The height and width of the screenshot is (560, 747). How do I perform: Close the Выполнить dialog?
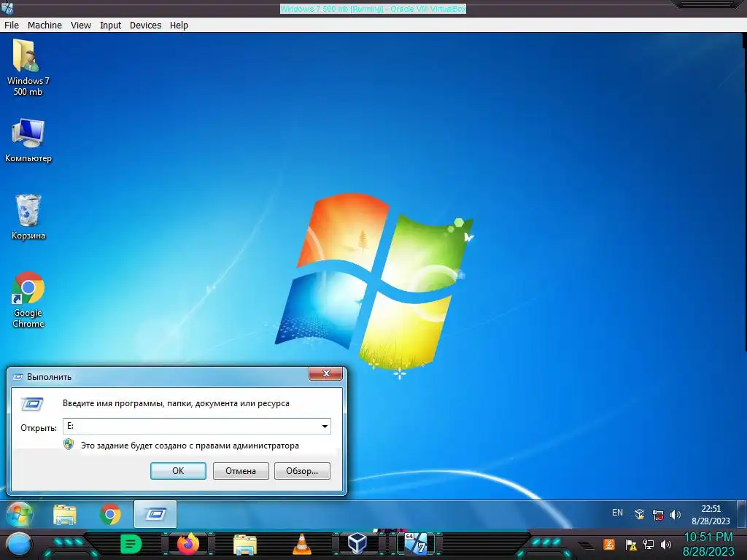click(326, 374)
